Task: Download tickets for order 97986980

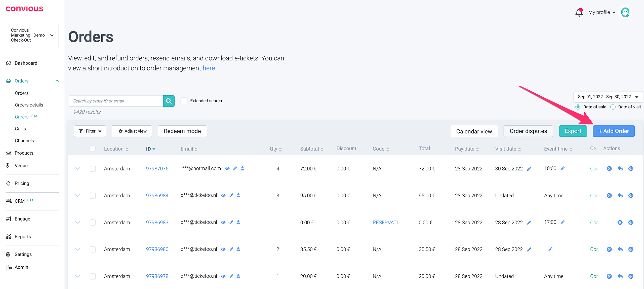Action: point(631,249)
